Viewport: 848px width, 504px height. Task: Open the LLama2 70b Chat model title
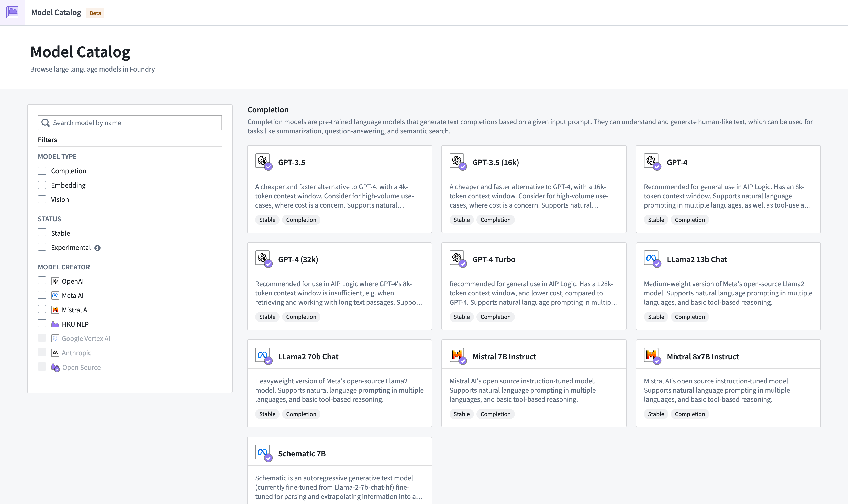click(308, 357)
